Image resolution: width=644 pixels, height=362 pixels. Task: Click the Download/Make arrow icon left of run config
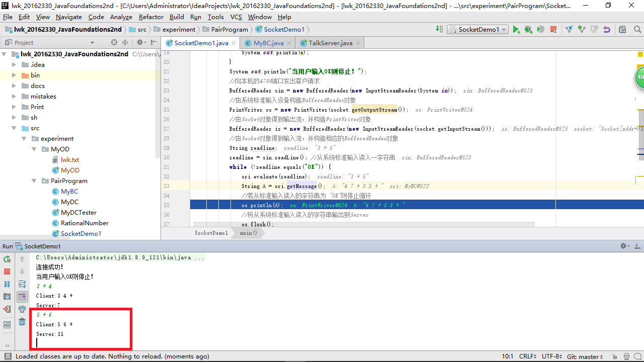pos(440,30)
